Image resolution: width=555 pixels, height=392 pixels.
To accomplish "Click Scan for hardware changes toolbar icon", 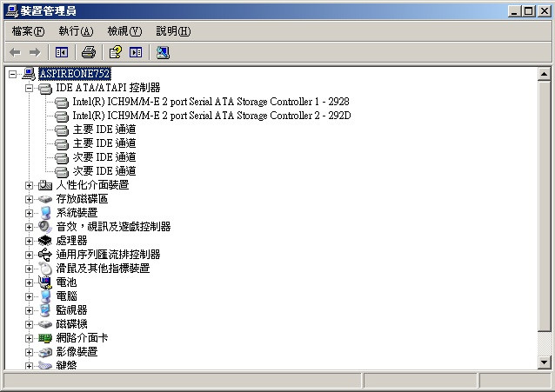I will tap(163, 53).
